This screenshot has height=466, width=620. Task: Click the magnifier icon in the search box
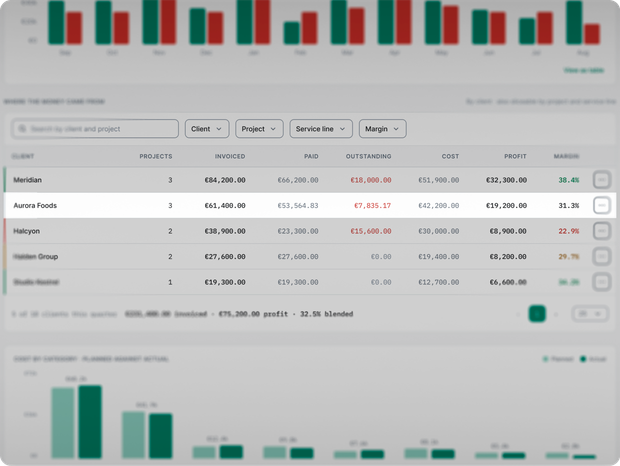(x=22, y=129)
